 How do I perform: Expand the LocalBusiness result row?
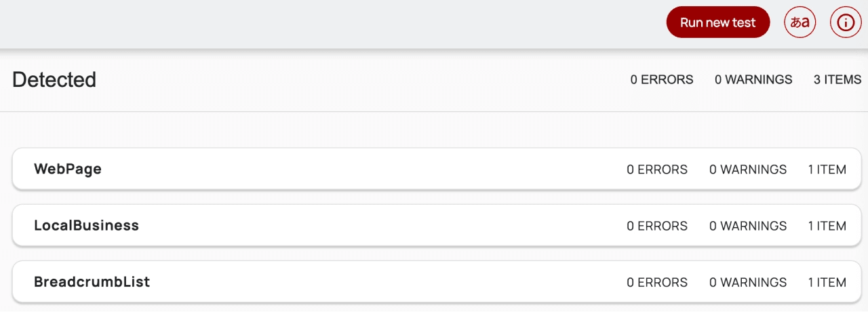[x=86, y=225]
